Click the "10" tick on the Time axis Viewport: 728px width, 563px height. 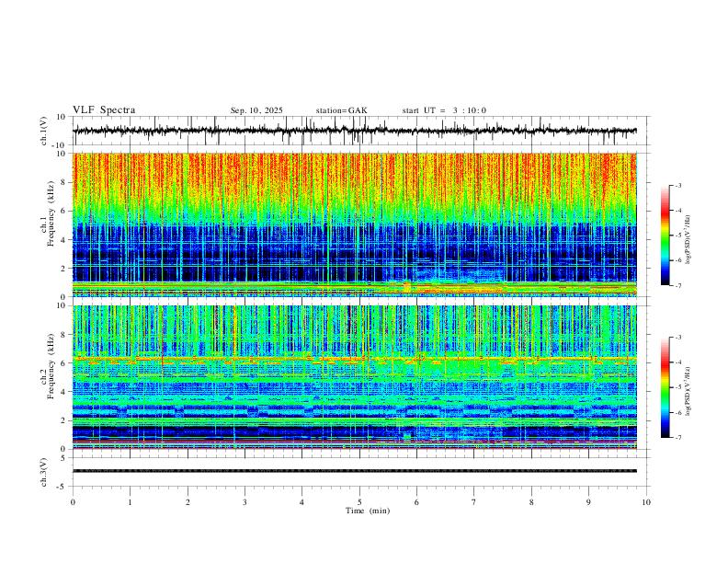click(646, 502)
